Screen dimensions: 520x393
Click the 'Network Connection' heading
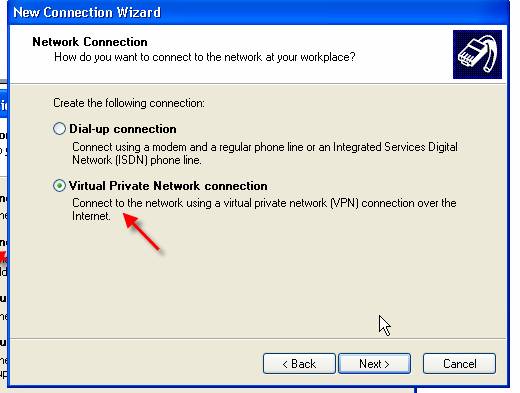point(90,42)
